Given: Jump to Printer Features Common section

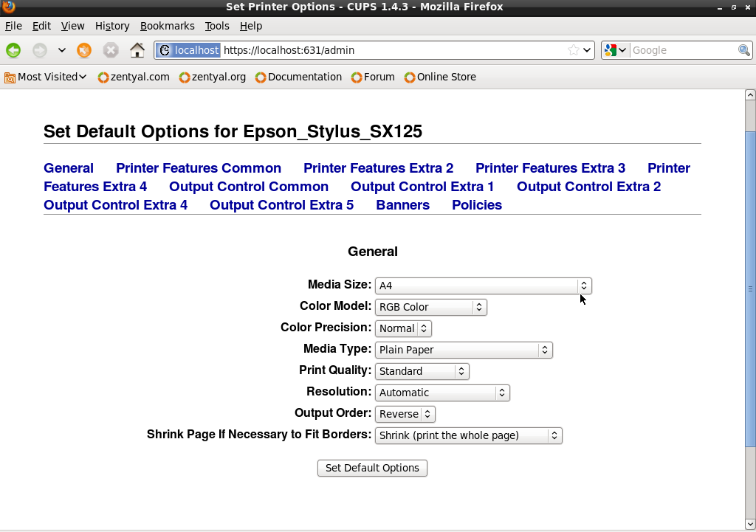Looking at the screenshot, I should pos(199,168).
